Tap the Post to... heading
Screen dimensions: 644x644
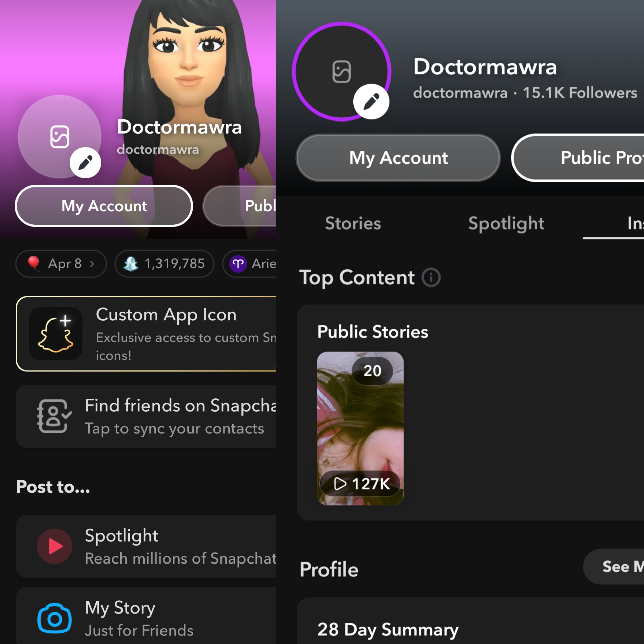click(53, 487)
